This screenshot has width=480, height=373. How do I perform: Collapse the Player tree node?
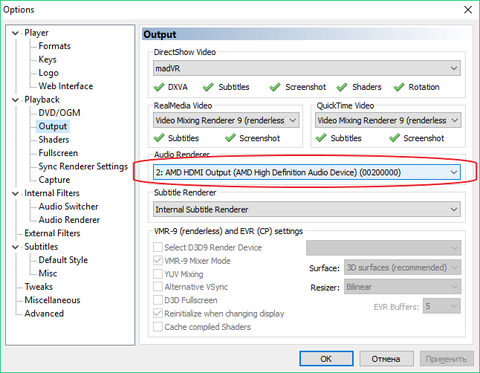tap(15, 33)
